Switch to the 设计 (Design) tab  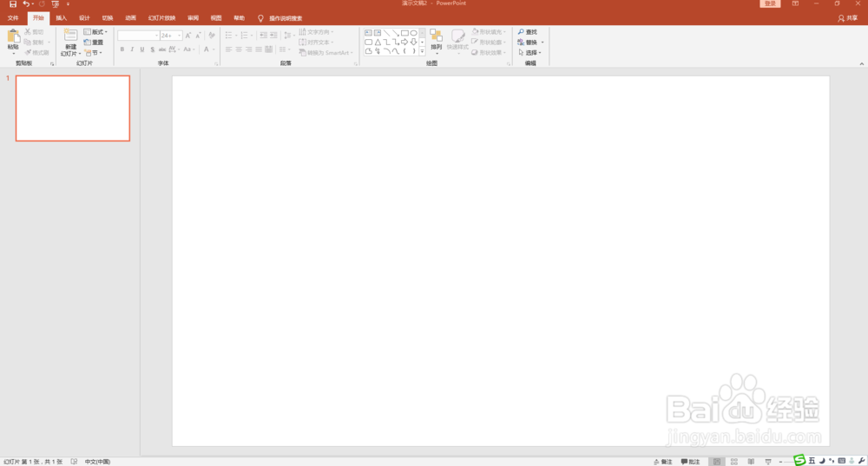point(84,18)
